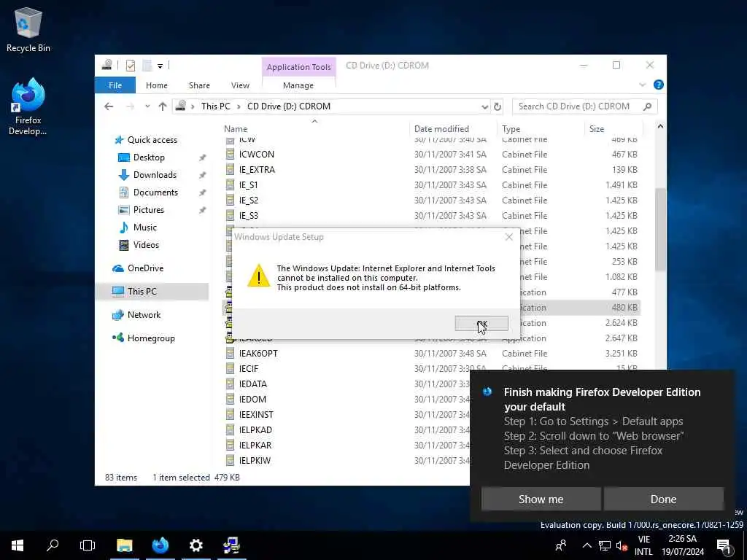The width and height of the screenshot is (747, 560).
Task: Open Documents in the navigation pane
Action: click(147, 192)
